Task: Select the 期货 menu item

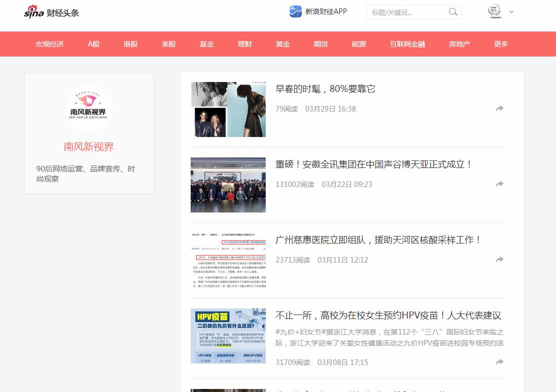Action: tap(321, 44)
